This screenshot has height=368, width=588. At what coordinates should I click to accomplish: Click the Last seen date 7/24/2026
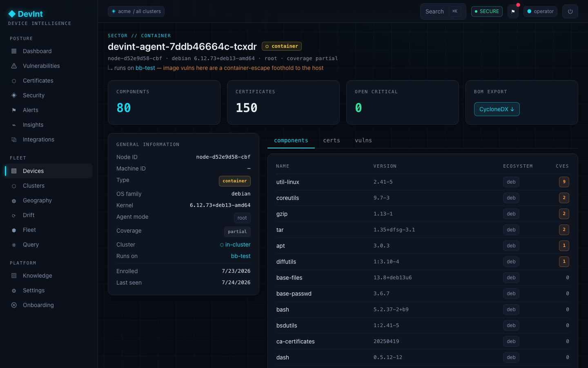236,283
